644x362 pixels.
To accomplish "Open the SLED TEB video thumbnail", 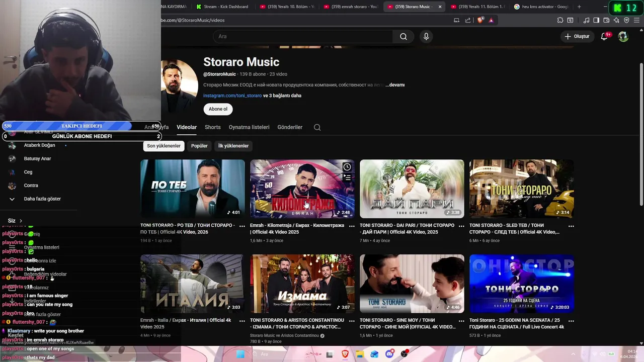I will coord(522,189).
